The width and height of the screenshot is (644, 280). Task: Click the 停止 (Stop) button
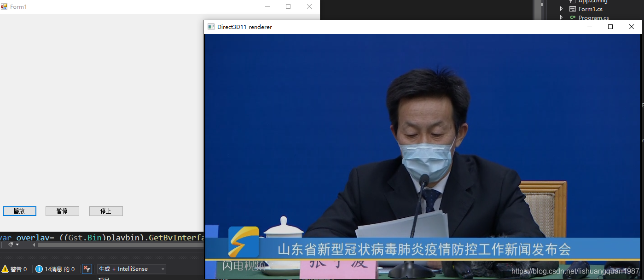coord(106,211)
